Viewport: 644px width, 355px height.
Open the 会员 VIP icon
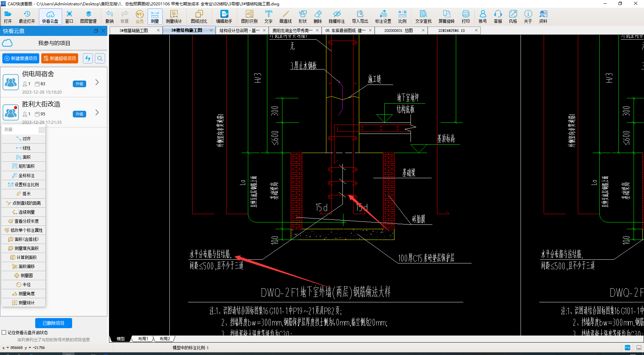click(x=140, y=16)
